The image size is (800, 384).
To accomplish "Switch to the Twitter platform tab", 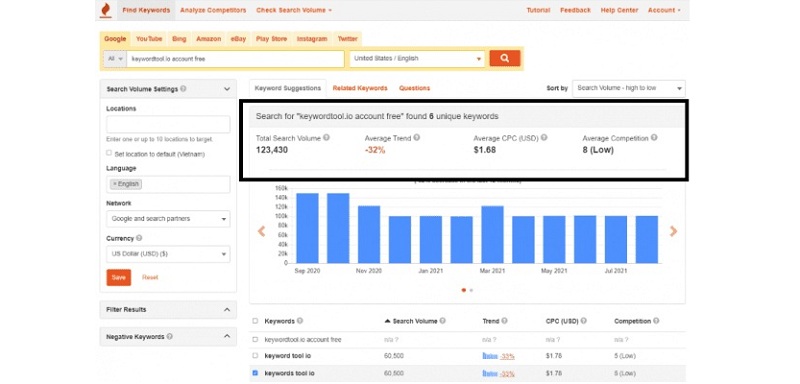I will [x=347, y=39].
